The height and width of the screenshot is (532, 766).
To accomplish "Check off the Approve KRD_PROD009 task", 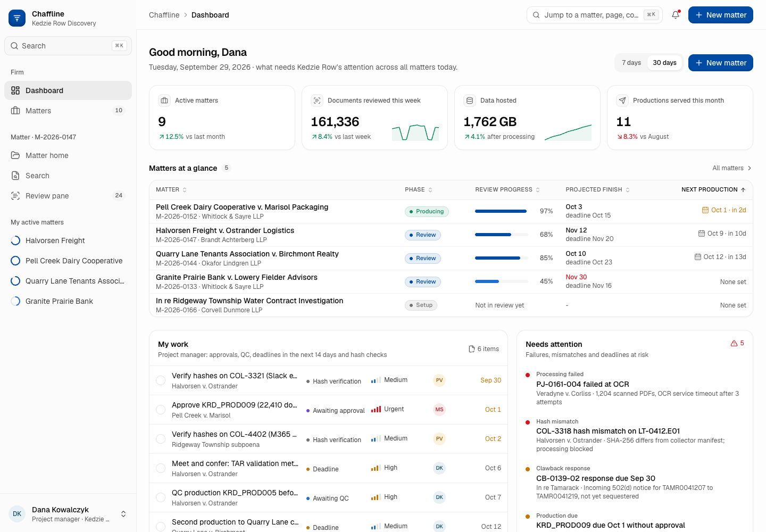I will (x=161, y=410).
